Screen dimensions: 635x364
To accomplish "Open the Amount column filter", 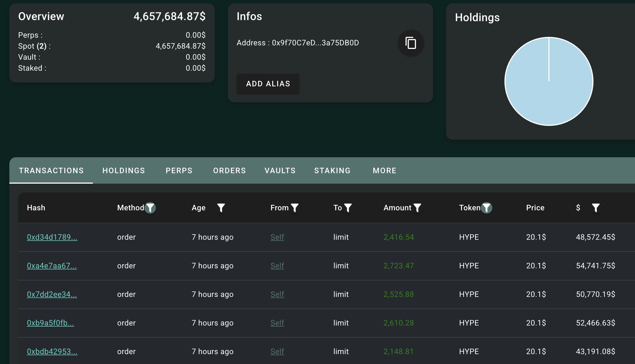I will click(x=417, y=208).
